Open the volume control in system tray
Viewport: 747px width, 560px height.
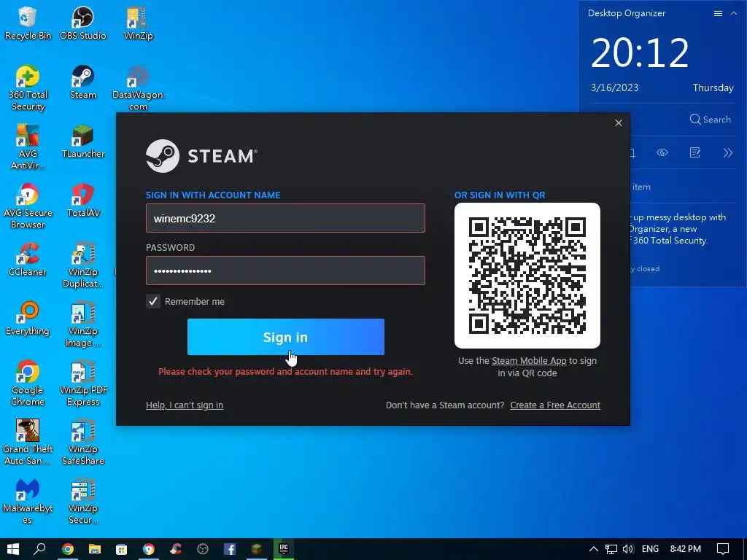(628, 549)
